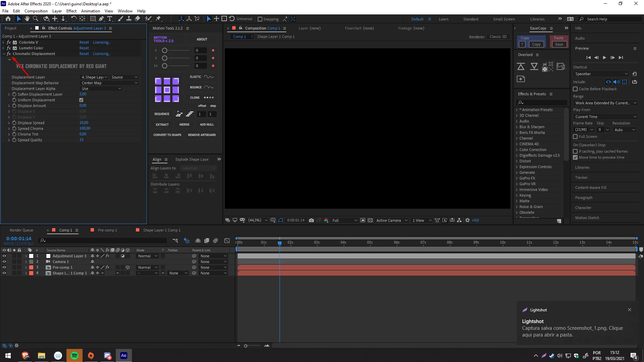Screen dimensions: 644x362
Task: Play the preview in Preview panel
Action: coord(604,58)
